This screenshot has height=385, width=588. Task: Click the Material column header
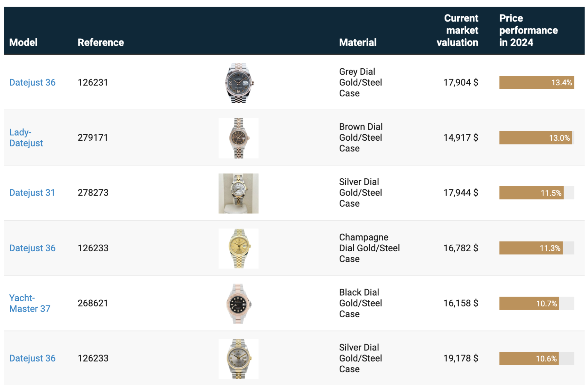358,43
